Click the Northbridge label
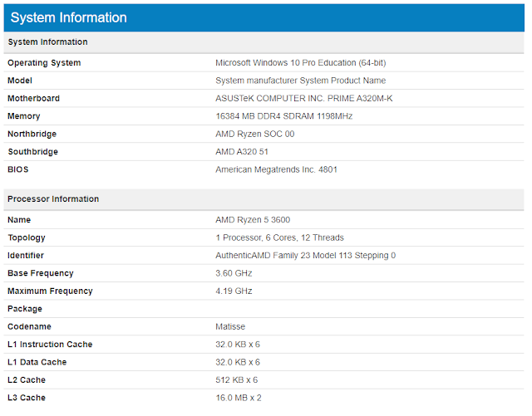532x416 pixels. (x=32, y=135)
